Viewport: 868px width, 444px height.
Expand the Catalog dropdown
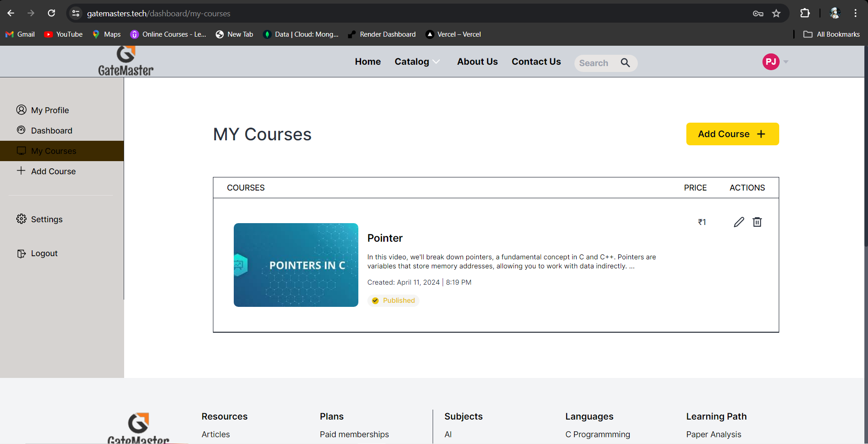coord(417,62)
